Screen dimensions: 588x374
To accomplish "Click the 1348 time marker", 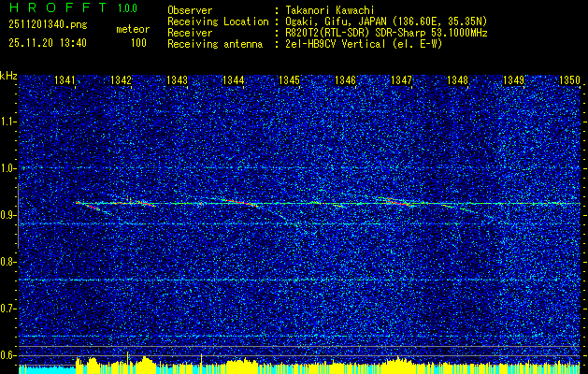I will coord(457,80).
